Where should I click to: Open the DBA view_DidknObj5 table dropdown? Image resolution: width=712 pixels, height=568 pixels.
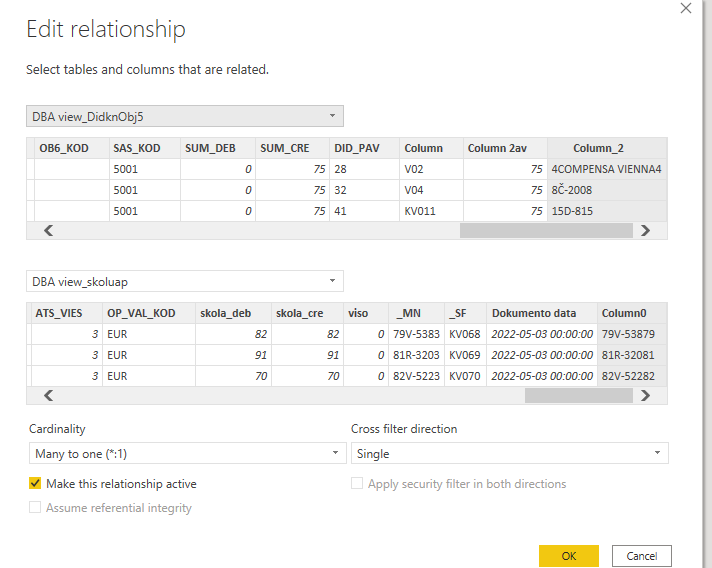point(185,116)
